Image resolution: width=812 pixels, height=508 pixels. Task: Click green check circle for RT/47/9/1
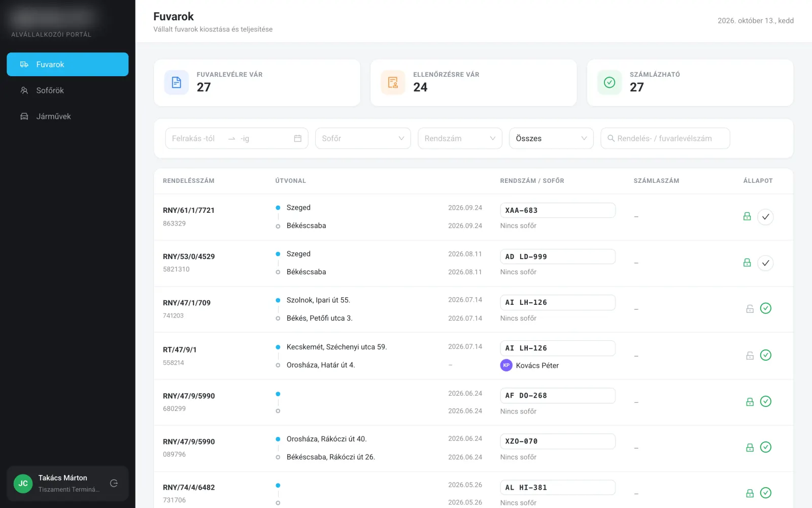tap(766, 355)
